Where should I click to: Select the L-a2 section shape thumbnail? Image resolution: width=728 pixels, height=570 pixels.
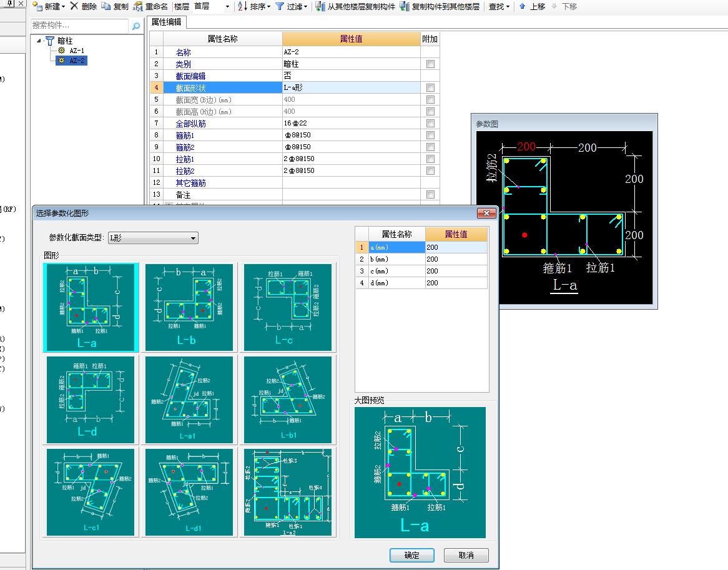[x=287, y=492]
